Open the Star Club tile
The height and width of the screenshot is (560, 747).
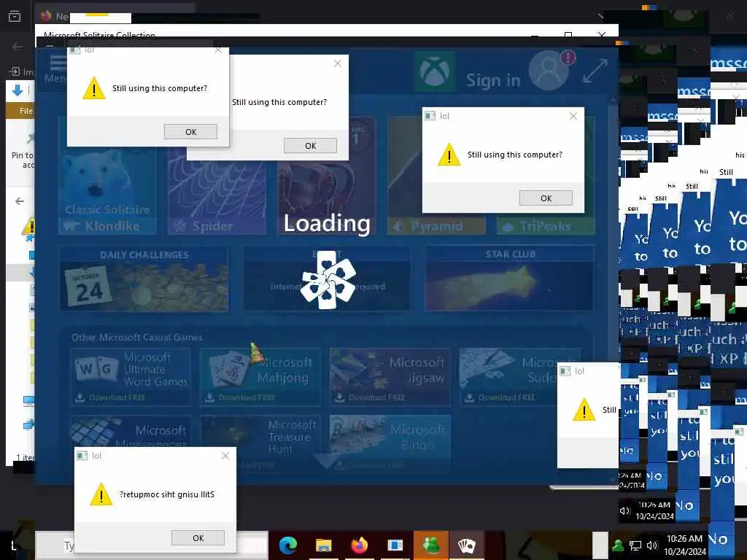click(x=510, y=278)
